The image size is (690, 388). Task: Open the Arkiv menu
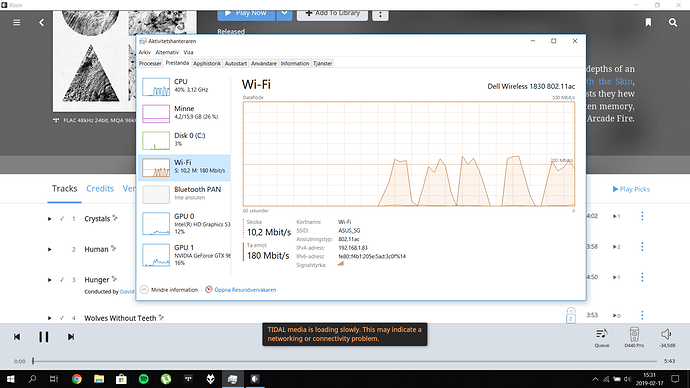click(145, 52)
